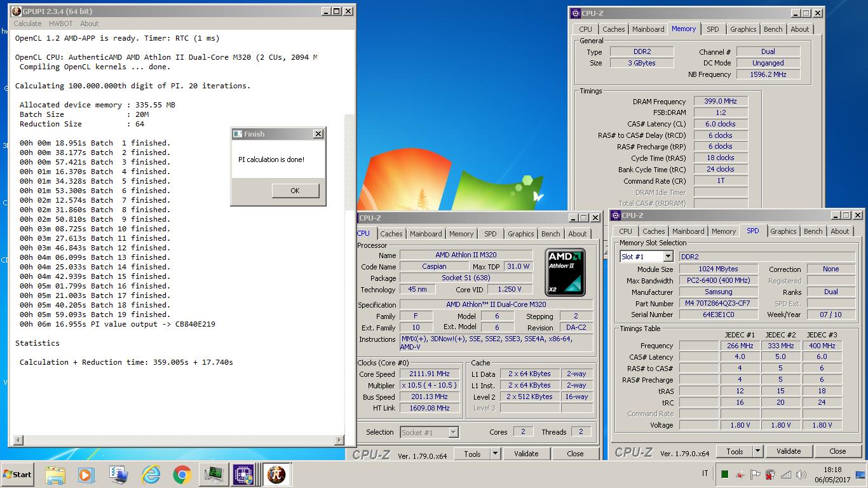Select Memory tab in the SPD CPU-Z window
The image size is (868, 488).
point(724,231)
